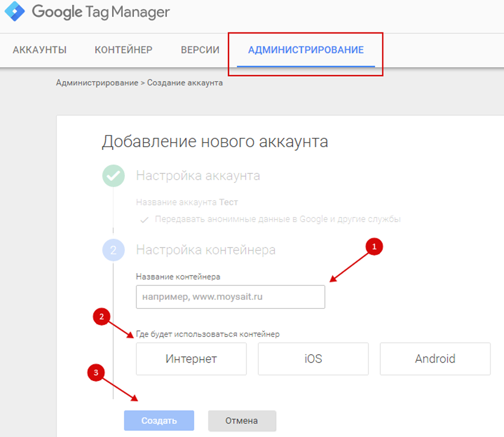Click the green checkmark step icon
This screenshot has height=437, width=504.
[x=113, y=176]
